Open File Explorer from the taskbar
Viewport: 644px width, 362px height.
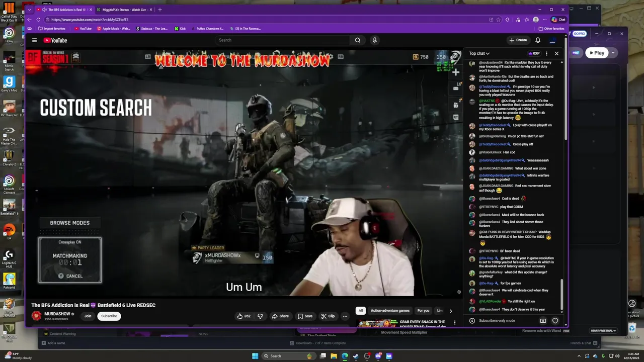(x=334, y=356)
